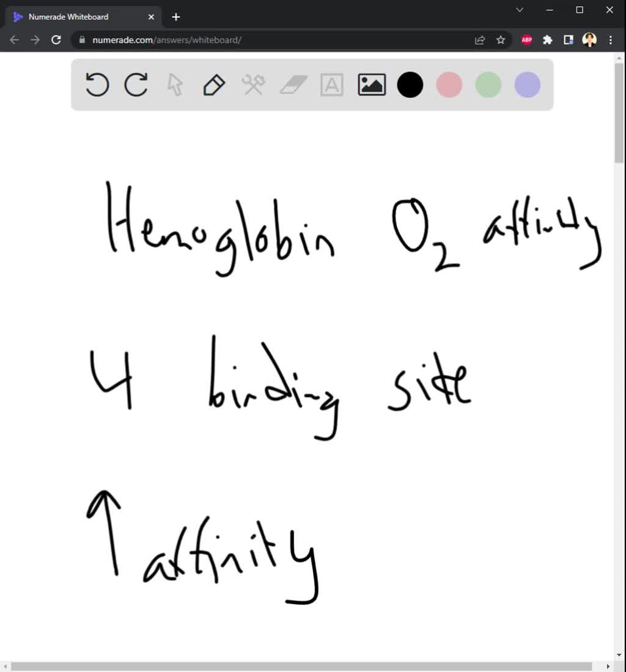Toggle the bookmark star for this page

coord(501,40)
